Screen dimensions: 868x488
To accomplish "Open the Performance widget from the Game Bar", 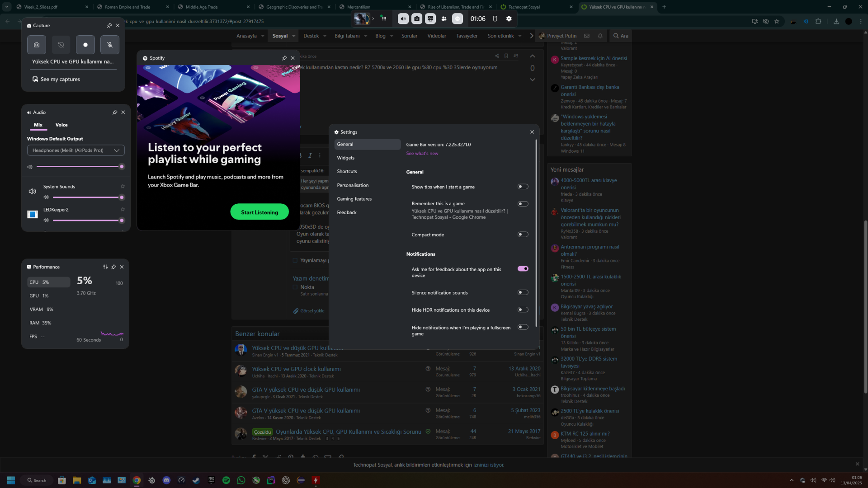I will 430,19.
